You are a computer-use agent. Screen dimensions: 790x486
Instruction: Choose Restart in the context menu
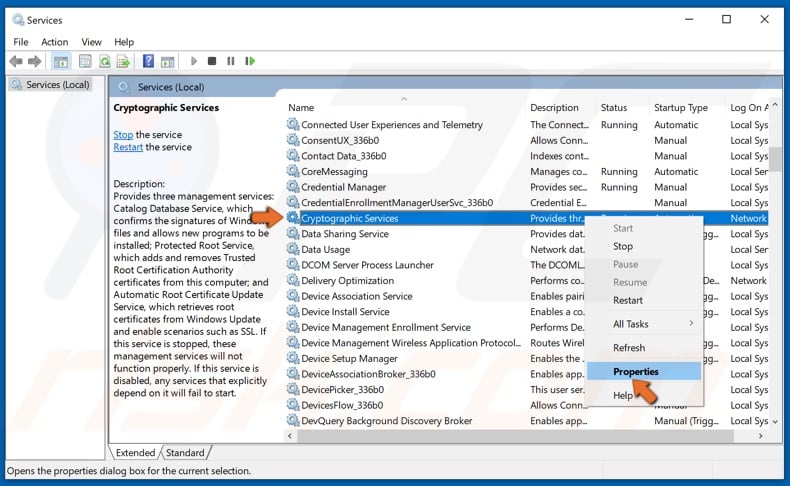(644, 300)
